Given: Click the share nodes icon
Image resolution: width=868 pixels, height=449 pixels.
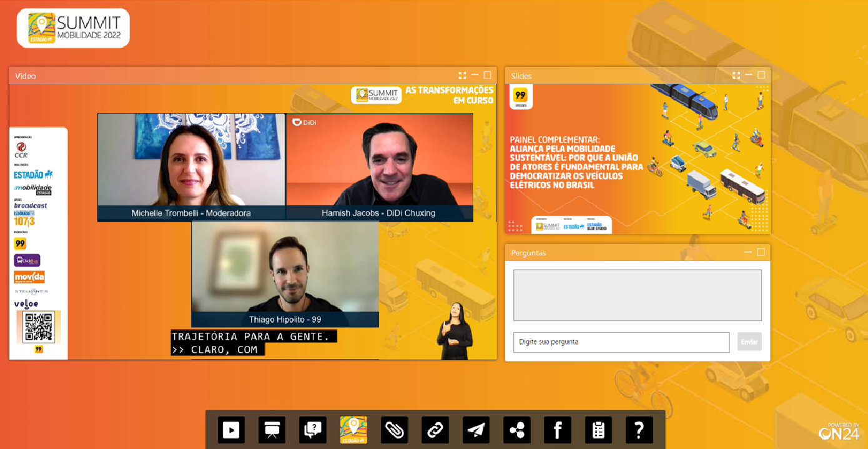Looking at the screenshot, I should pyautogui.click(x=517, y=430).
